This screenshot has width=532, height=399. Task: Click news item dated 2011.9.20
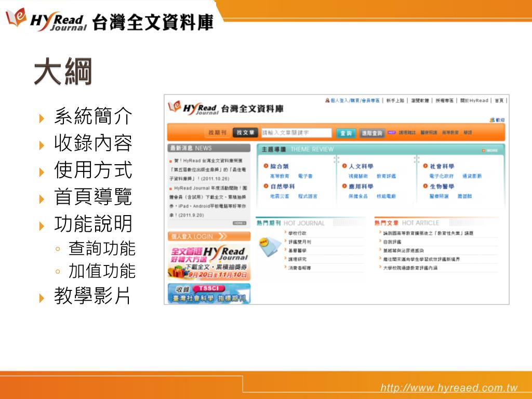(208, 201)
